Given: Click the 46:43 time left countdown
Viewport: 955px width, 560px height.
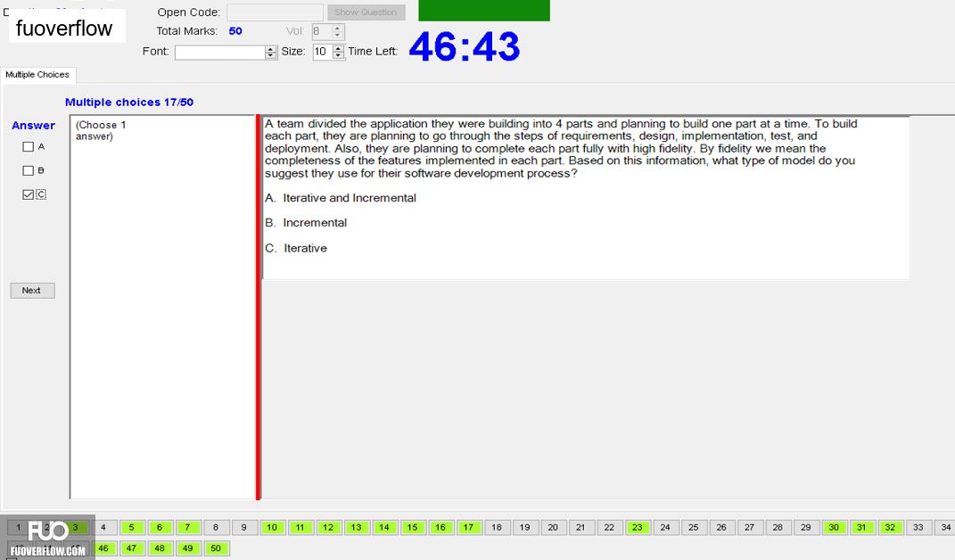Looking at the screenshot, I should [465, 46].
